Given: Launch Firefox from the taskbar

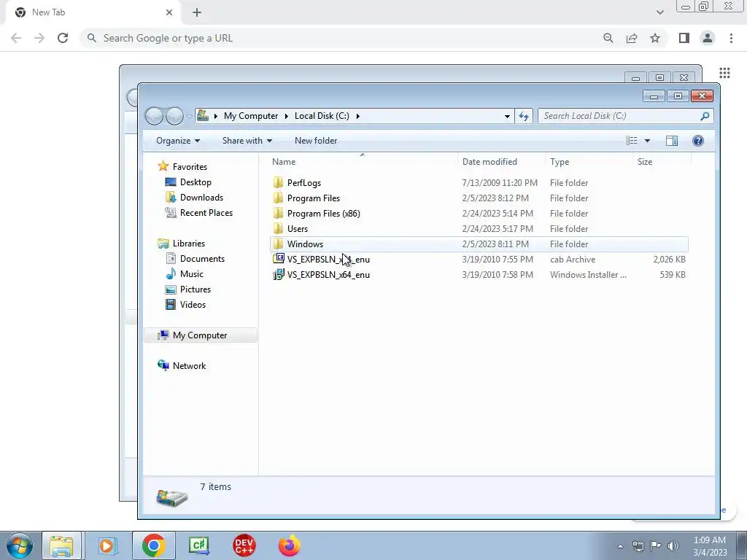Looking at the screenshot, I should [290, 545].
